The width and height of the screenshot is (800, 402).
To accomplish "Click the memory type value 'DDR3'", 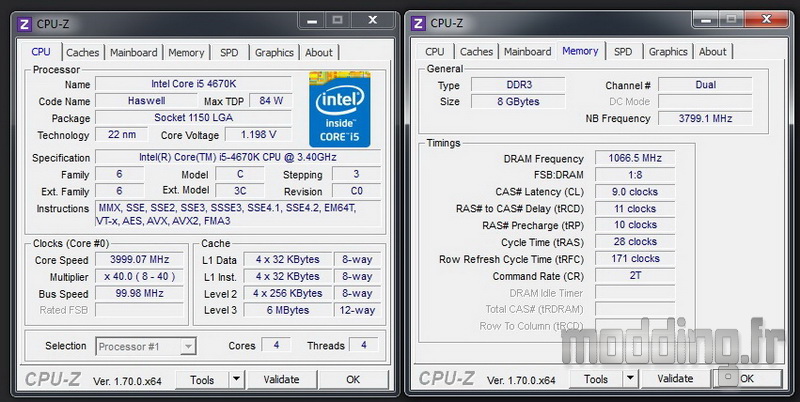I will (519, 85).
